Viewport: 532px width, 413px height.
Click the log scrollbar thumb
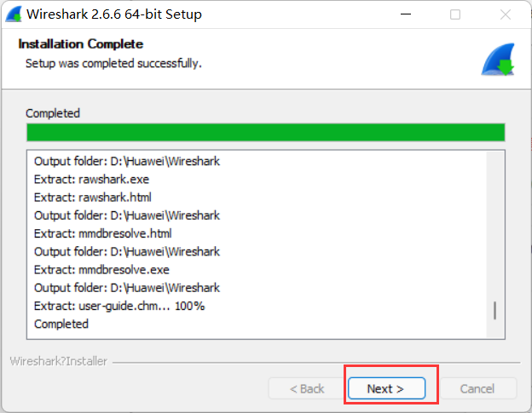coord(495,310)
